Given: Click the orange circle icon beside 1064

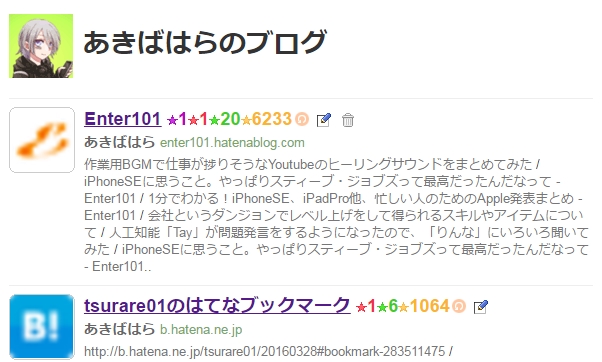Looking at the screenshot, I should 459,306.
